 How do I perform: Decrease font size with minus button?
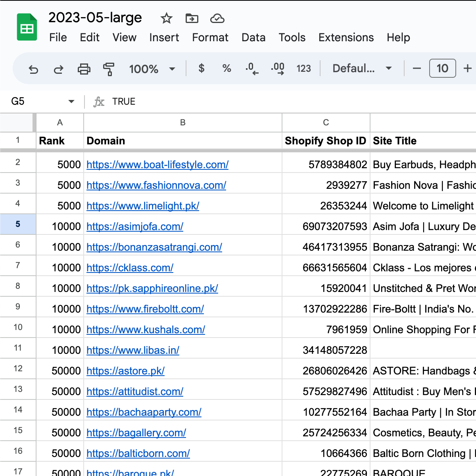[417, 69]
